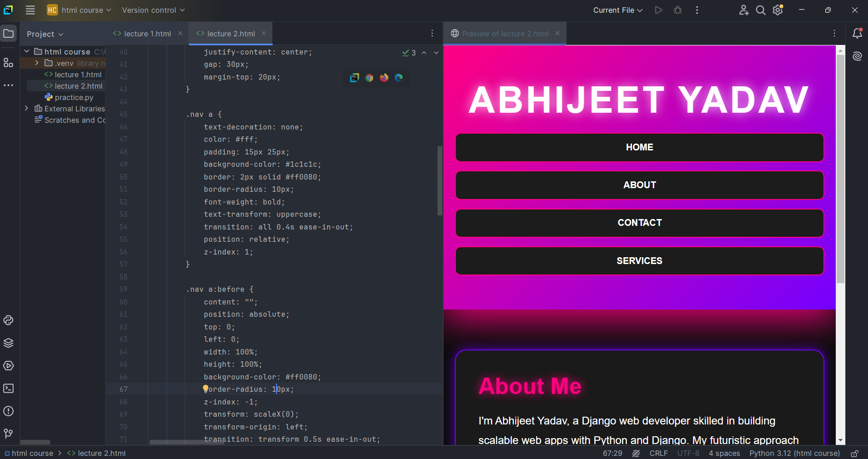
Task: Open IDE settings gear icon
Action: [x=778, y=10]
